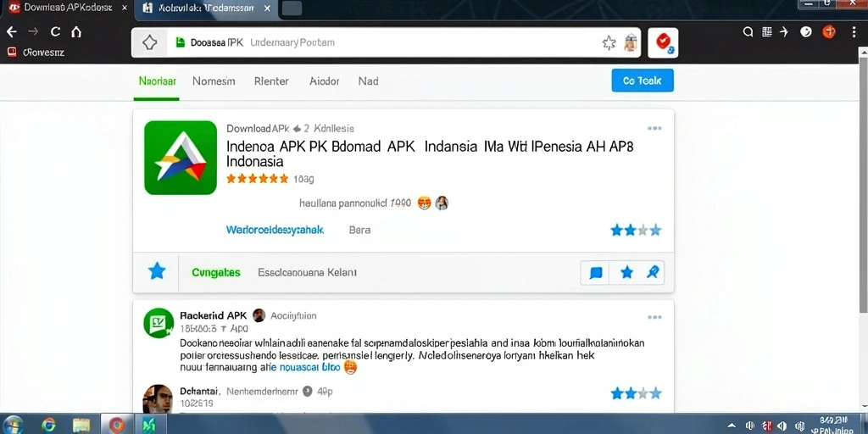Click the green app logo thumbnail
The image size is (868, 434).
tap(181, 158)
